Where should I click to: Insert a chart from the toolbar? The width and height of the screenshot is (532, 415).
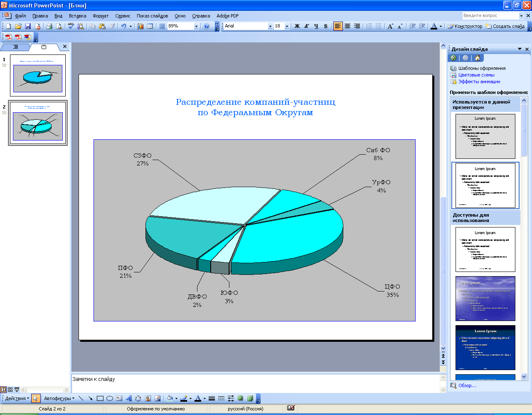click(x=140, y=26)
